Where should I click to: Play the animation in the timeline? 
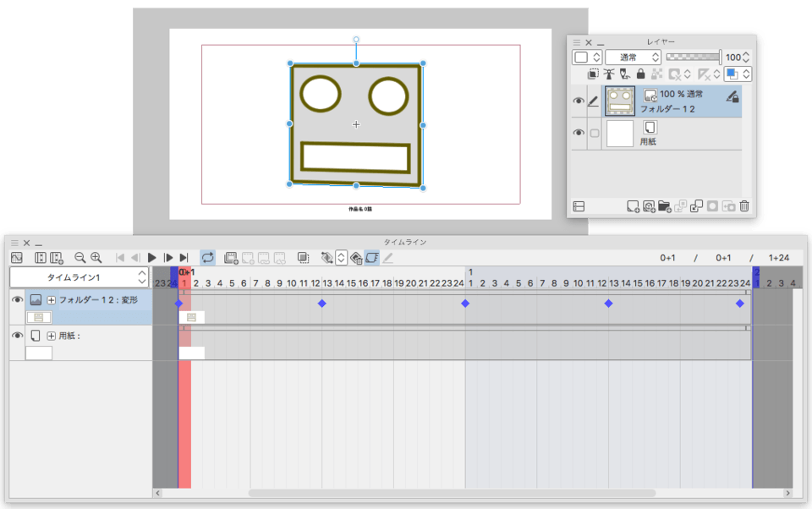[x=152, y=258]
